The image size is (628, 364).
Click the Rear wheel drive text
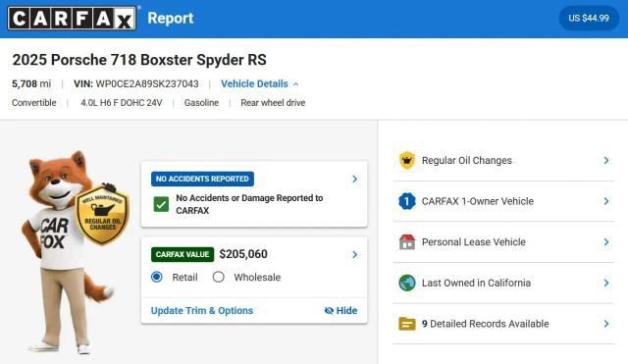[x=273, y=102]
